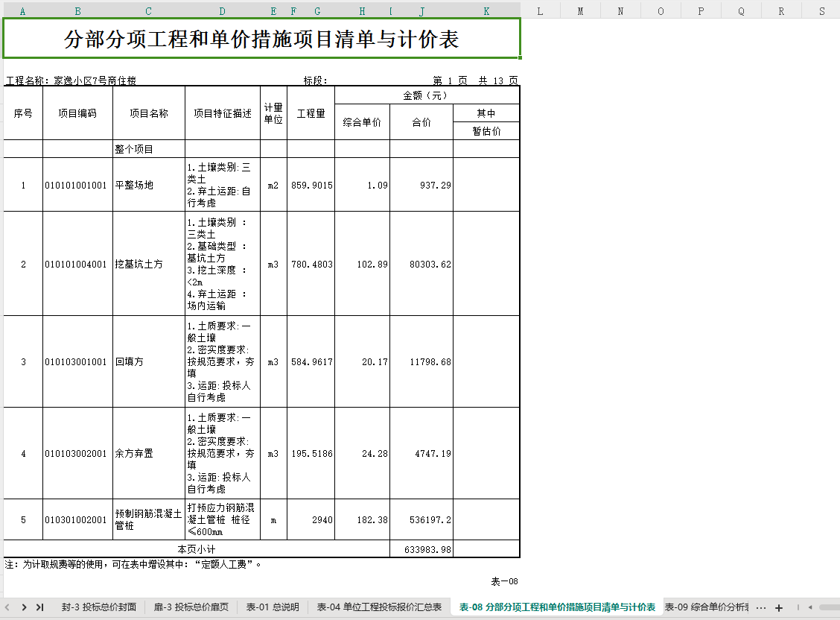Select the 余方弃置 item name cell

coord(149,453)
